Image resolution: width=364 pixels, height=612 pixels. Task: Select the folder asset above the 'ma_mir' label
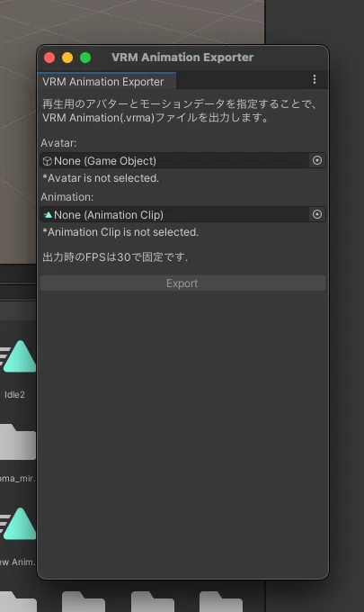tap(18, 442)
